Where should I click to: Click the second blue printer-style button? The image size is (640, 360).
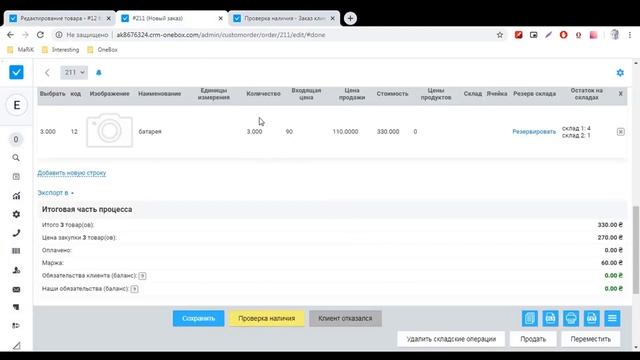[x=550, y=318]
